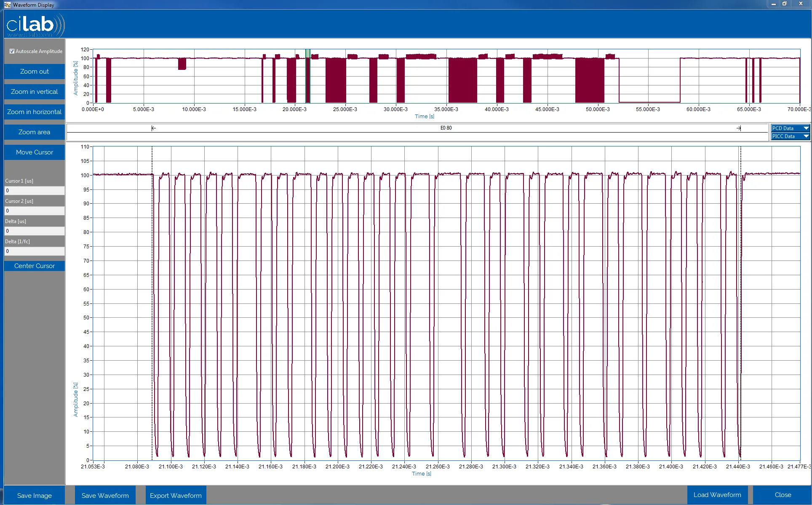Focus the Delta [1/fc] value field
Screen dimensions: 812x505
35,251
